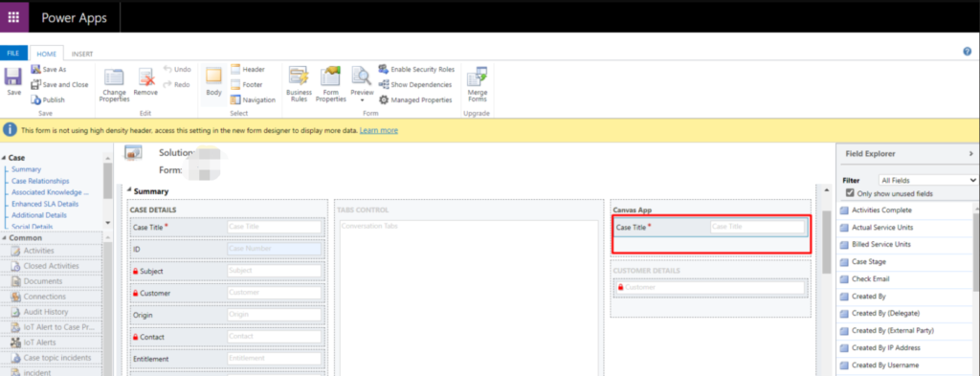Go to Enhanced SLA Details

45,204
